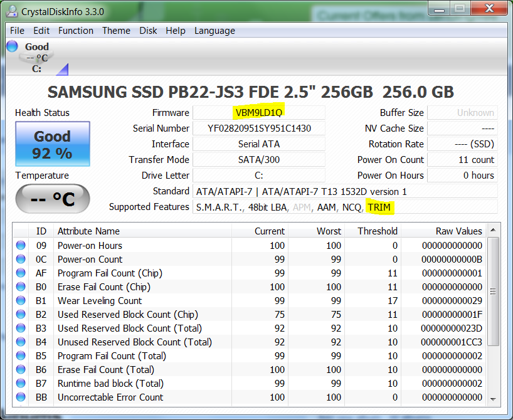Viewport: 513px width, 420px height.
Task: Click the Power On Hours value field
Action: point(462,176)
